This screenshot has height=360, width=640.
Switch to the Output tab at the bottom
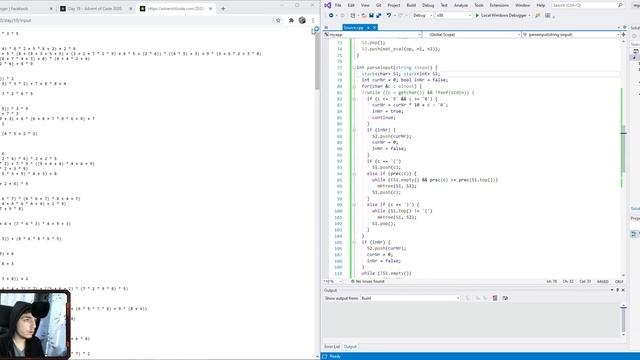point(350,347)
